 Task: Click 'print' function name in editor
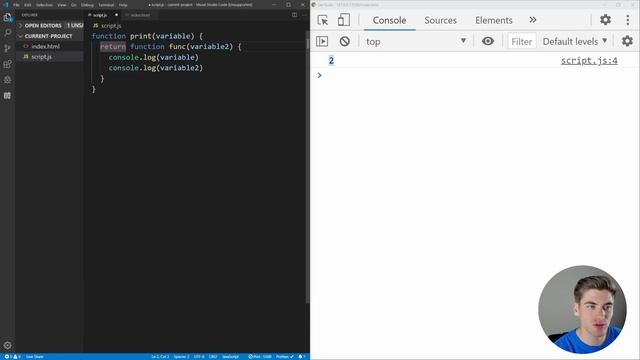coord(140,36)
